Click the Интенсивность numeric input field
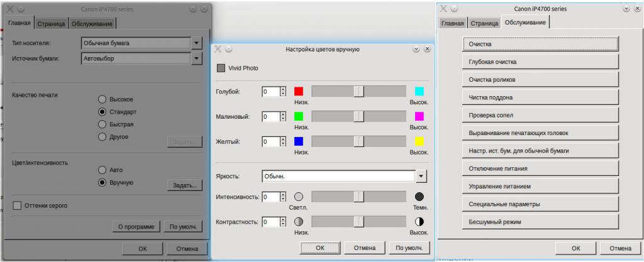The width and height of the screenshot is (644, 262). tap(270, 197)
